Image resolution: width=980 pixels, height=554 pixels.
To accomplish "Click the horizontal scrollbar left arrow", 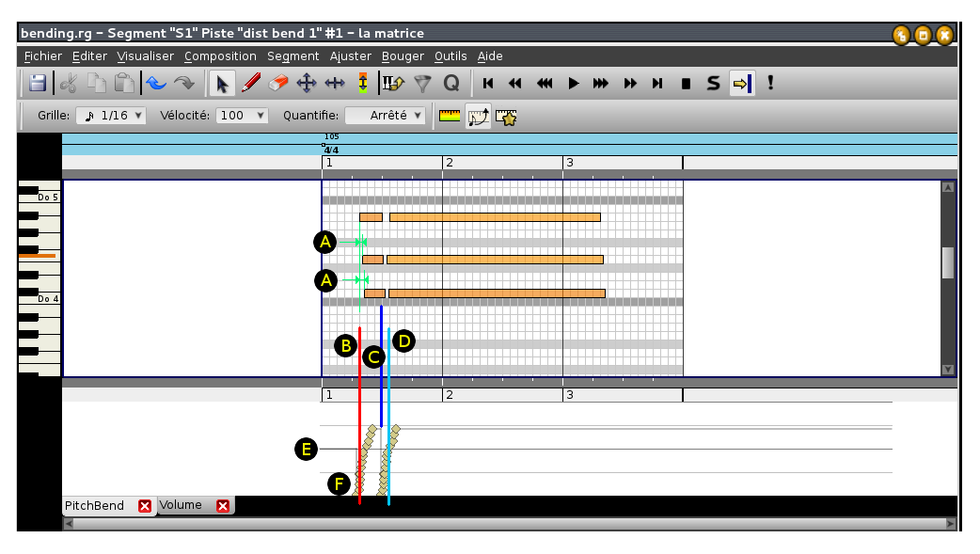I will [x=69, y=523].
